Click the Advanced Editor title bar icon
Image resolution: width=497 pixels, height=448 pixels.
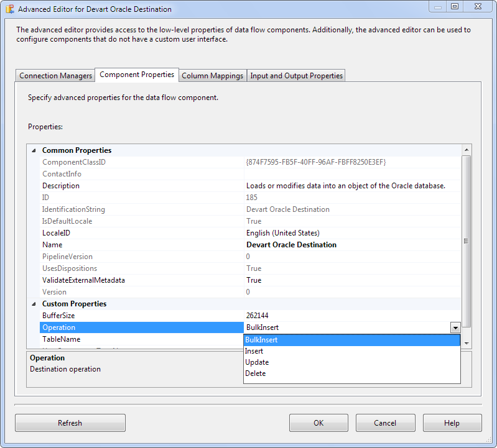[x=10, y=9]
